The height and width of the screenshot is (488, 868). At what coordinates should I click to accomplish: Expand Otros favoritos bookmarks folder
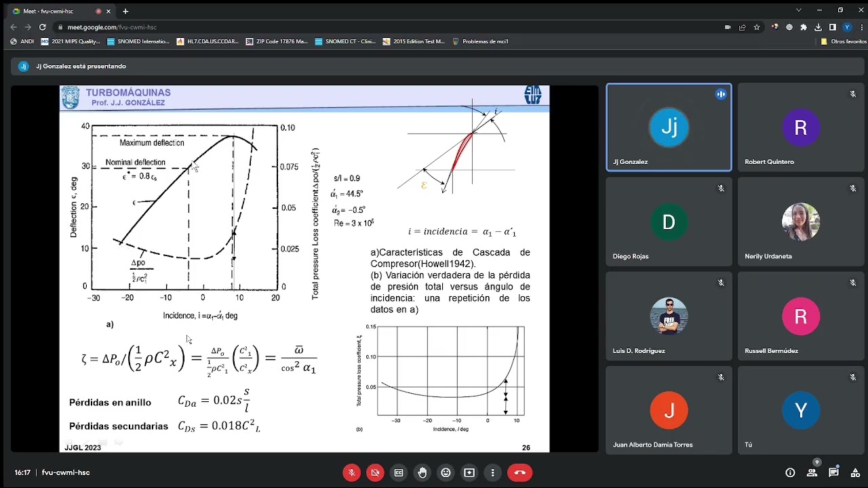click(x=843, y=41)
